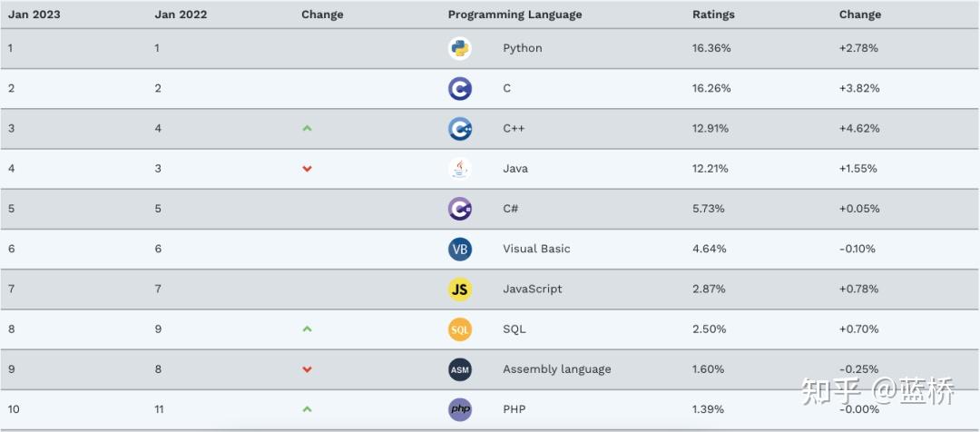Select the ASM Assembly language icon
This screenshot has height=432, width=980.
click(x=459, y=368)
